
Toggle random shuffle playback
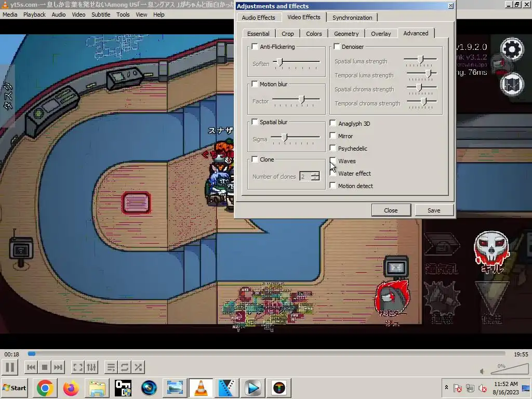coord(138,367)
